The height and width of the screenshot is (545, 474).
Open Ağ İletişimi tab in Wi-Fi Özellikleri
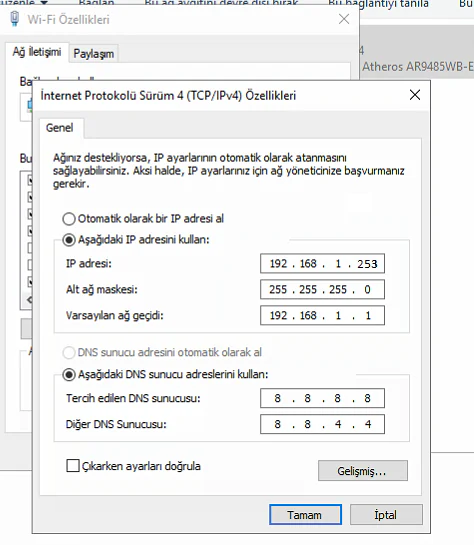point(37,52)
